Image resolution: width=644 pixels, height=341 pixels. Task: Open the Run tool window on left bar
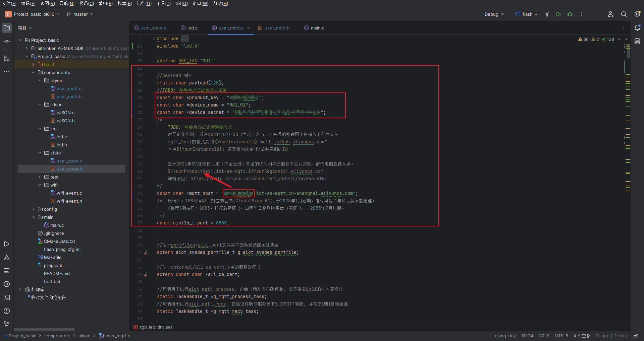(7, 244)
